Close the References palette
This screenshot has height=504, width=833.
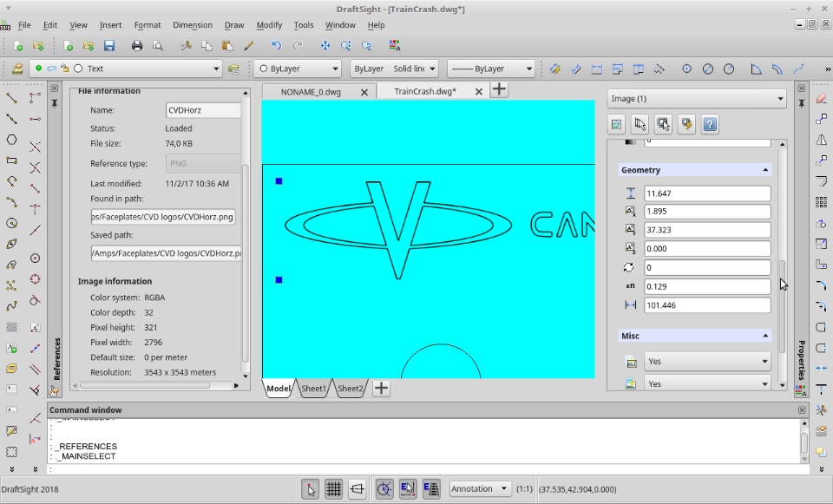tap(54, 88)
